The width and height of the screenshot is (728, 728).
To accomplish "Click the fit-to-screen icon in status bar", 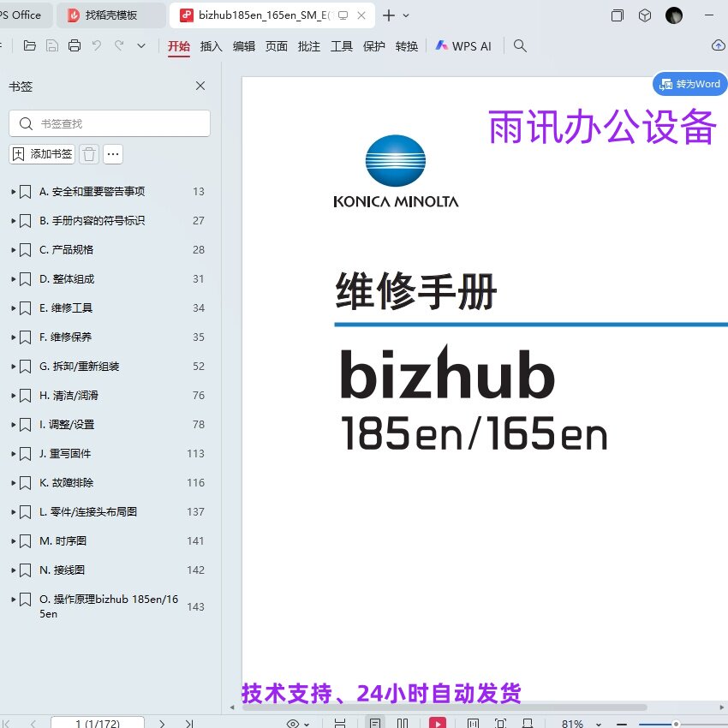I will 500,724.
